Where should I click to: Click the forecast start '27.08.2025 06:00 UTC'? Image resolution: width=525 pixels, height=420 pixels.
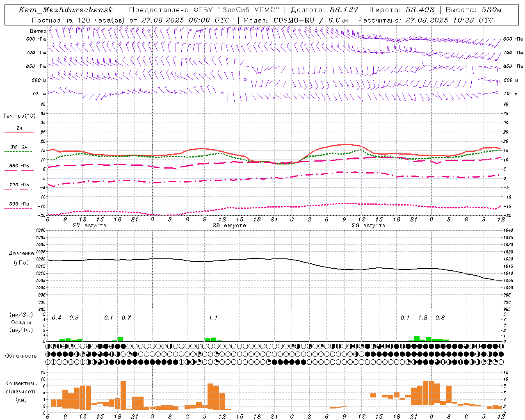tap(185, 20)
